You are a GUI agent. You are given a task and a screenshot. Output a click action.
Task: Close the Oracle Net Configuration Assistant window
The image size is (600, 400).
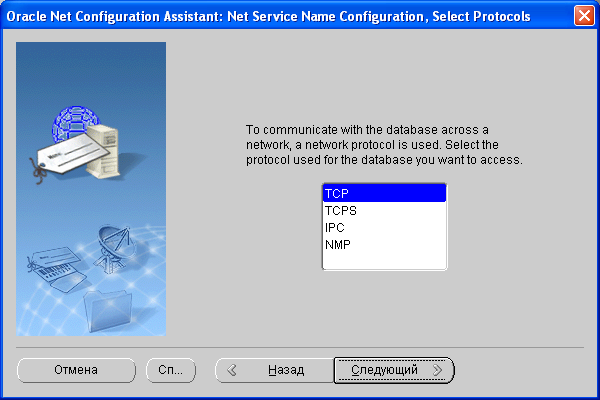pos(584,16)
